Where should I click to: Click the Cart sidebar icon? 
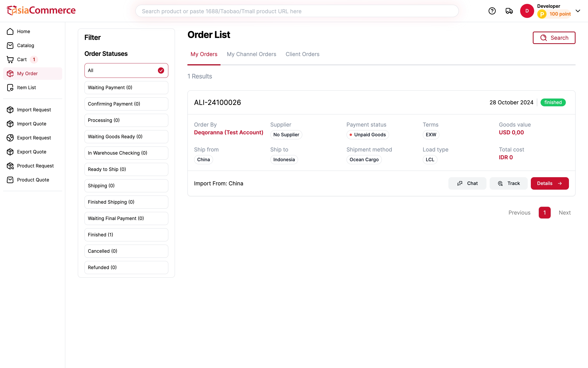[10, 59]
